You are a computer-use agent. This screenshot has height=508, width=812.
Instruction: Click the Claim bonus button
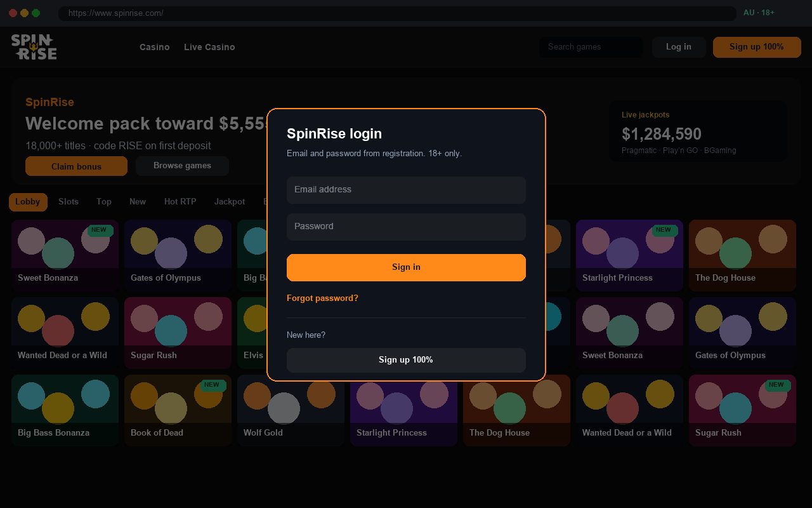[76, 166]
